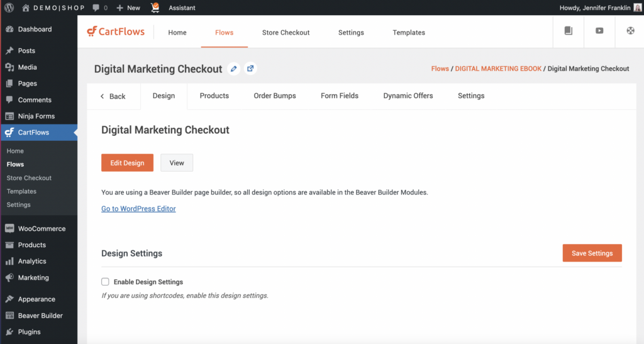Click the Marketing megaphone icon
This screenshot has width=644, height=344.
(x=9, y=277)
